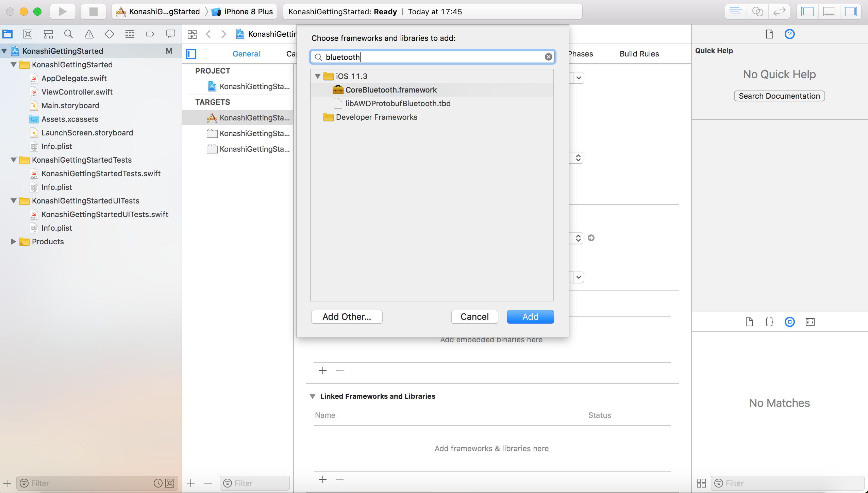Viewport: 868px width, 493px height.
Task: Collapse Linked Frameworks and Libraries section
Action: (x=312, y=396)
